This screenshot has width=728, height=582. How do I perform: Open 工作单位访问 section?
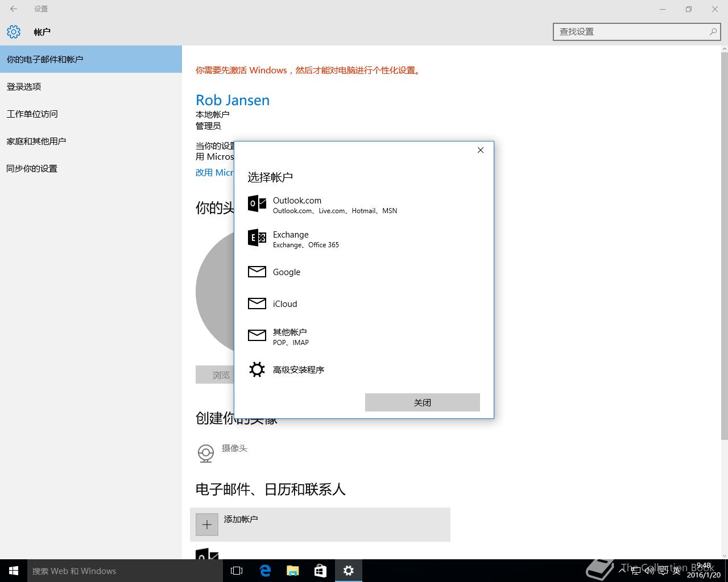(91, 114)
